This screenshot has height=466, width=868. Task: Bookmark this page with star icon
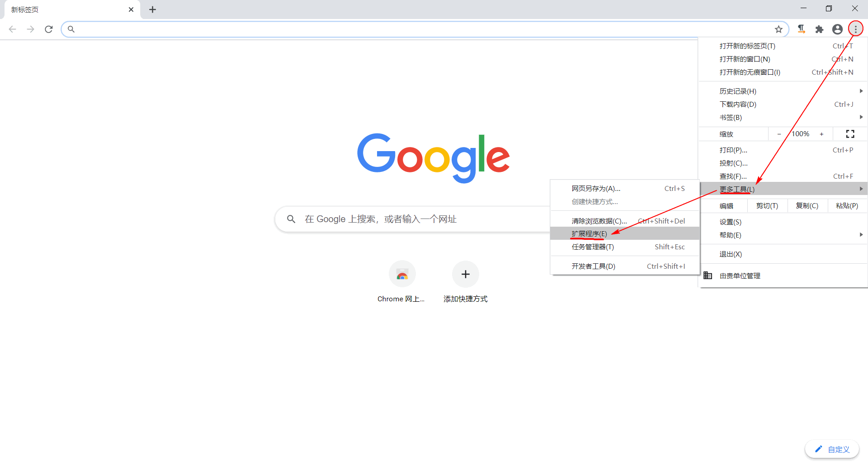coord(778,29)
